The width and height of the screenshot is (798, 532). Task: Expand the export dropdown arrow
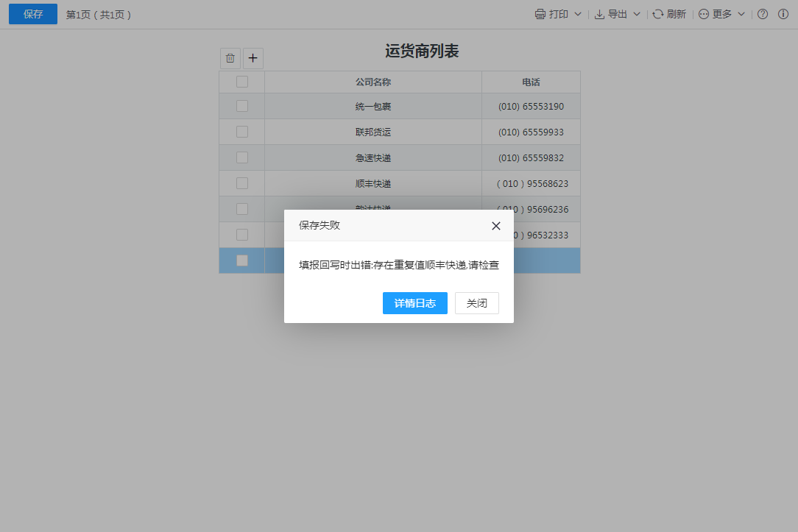point(637,14)
